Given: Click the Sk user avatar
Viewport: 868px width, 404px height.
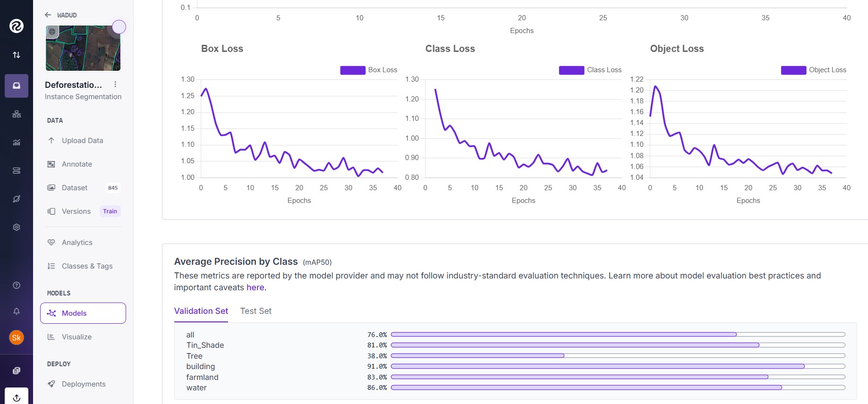Looking at the screenshot, I should coord(17,337).
